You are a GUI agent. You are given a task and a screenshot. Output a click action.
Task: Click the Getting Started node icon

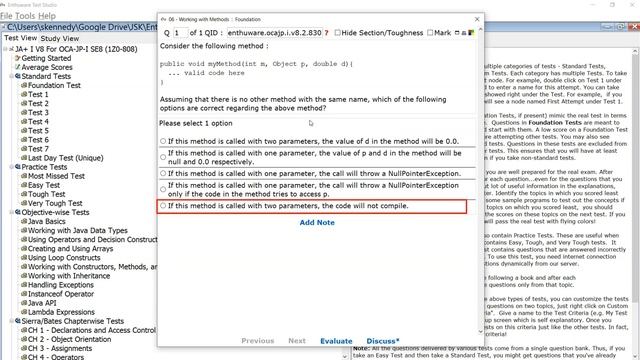pos(18,58)
